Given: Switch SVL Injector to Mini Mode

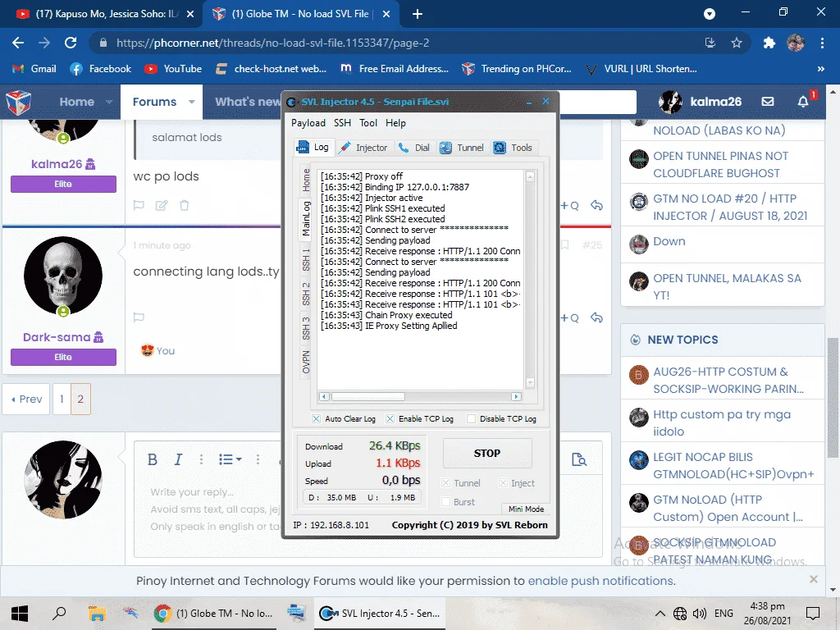Looking at the screenshot, I should (x=526, y=509).
